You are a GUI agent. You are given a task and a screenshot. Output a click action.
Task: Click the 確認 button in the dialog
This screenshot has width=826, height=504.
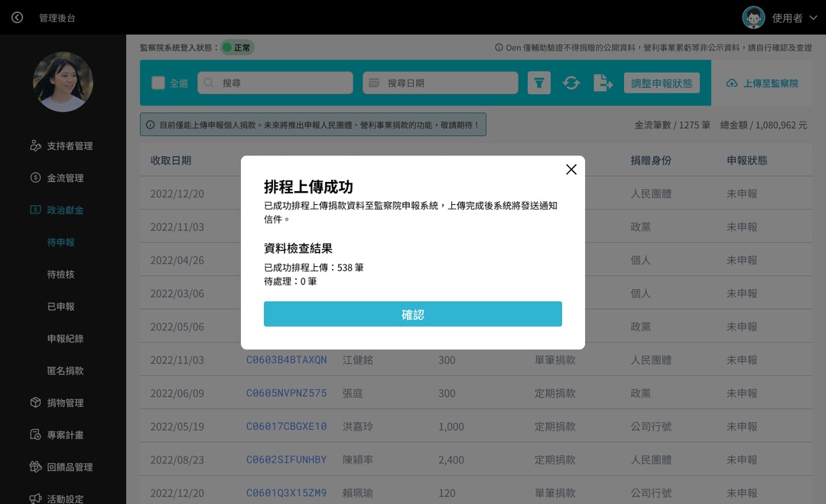pos(412,314)
